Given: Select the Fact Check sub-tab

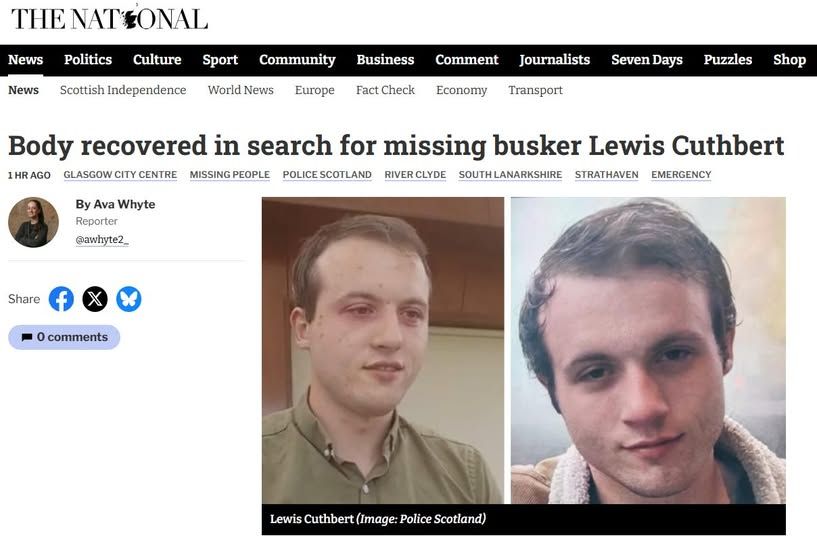Looking at the screenshot, I should pyautogui.click(x=385, y=90).
